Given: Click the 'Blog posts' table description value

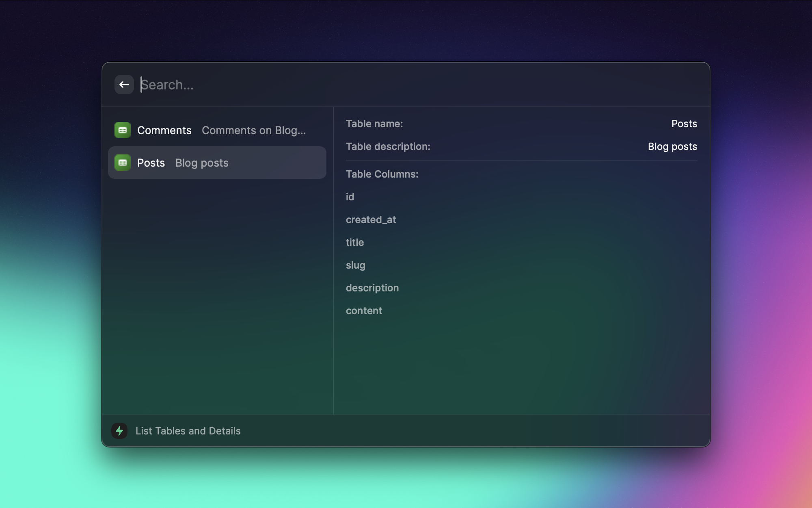Looking at the screenshot, I should [672, 147].
